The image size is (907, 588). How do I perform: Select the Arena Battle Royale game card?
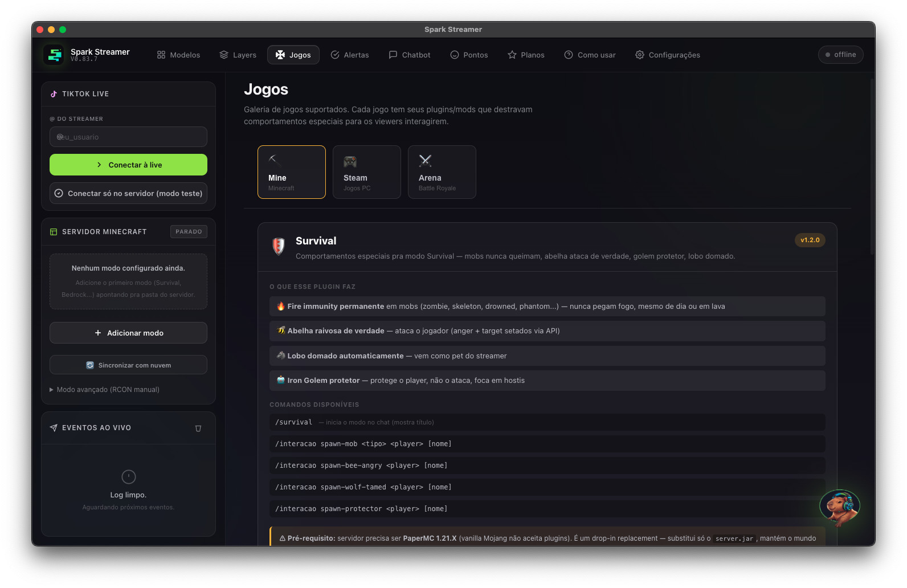pyautogui.click(x=442, y=172)
